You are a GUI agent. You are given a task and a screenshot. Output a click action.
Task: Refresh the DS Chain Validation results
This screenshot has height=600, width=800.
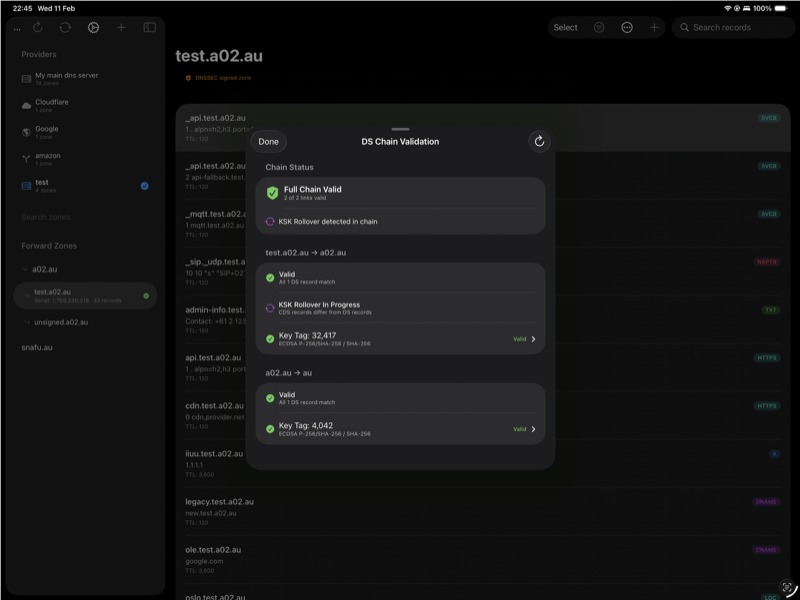(538, 141)
